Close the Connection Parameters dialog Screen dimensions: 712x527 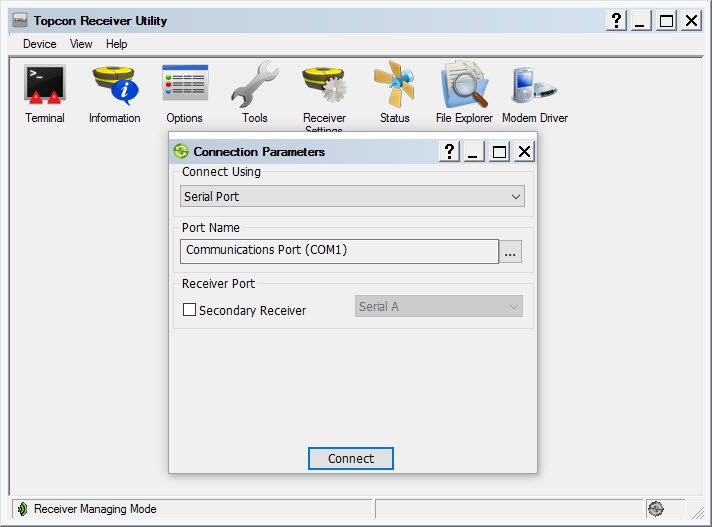(x=524, y=151)
